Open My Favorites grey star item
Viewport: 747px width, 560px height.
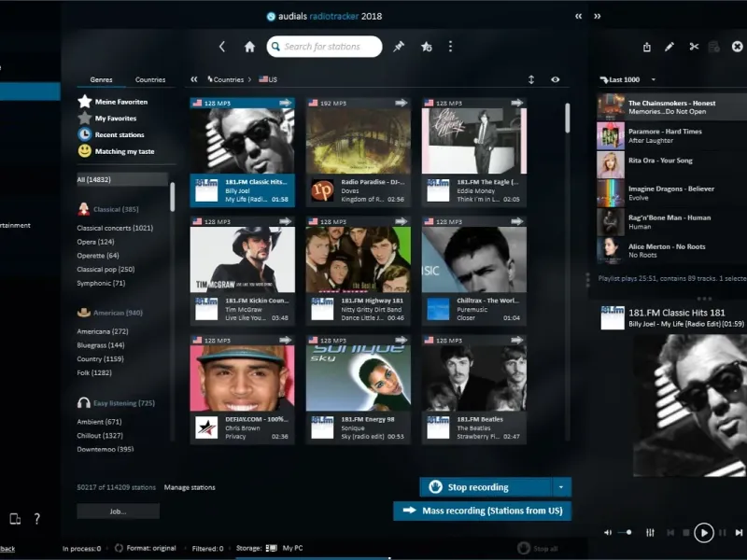pyautogui.click(x=107, y=119)
